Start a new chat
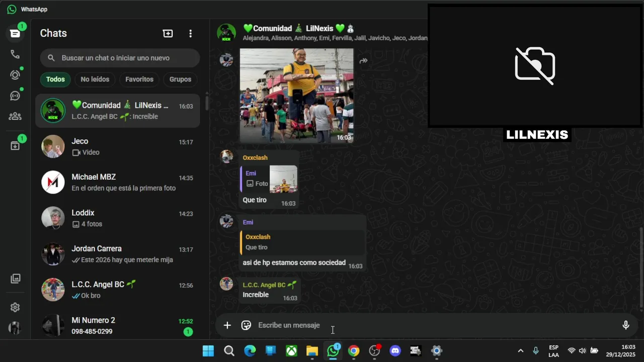This screenshot has width=644, height=362. point(168,33)
